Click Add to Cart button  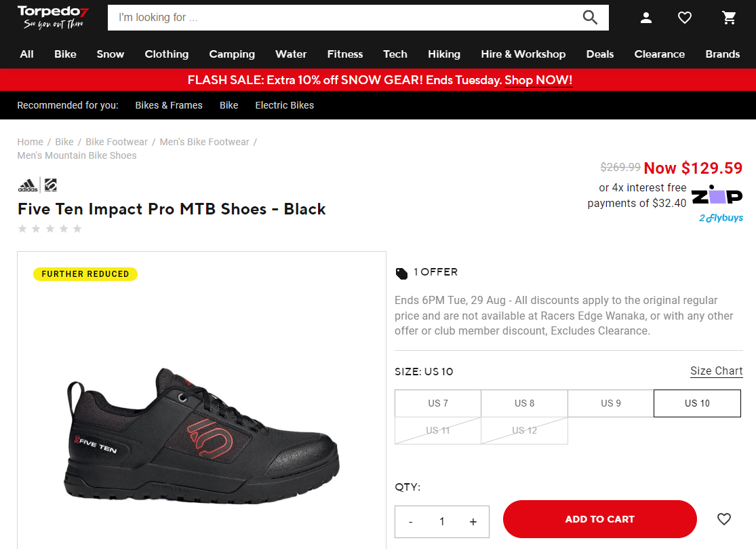(x=599, y=519)
